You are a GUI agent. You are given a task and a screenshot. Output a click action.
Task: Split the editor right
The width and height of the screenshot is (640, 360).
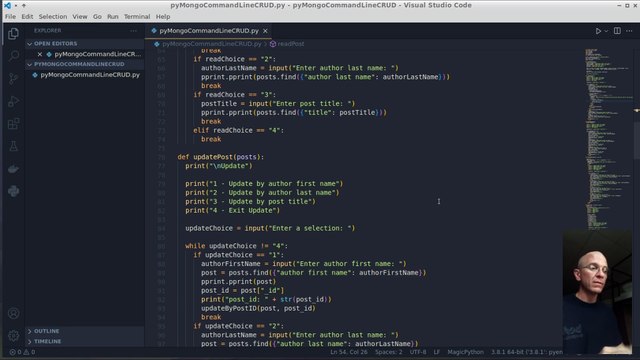[617, 31]
